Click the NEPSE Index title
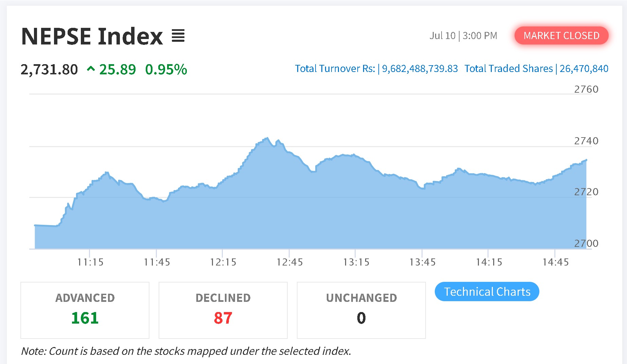 point(92,36)
